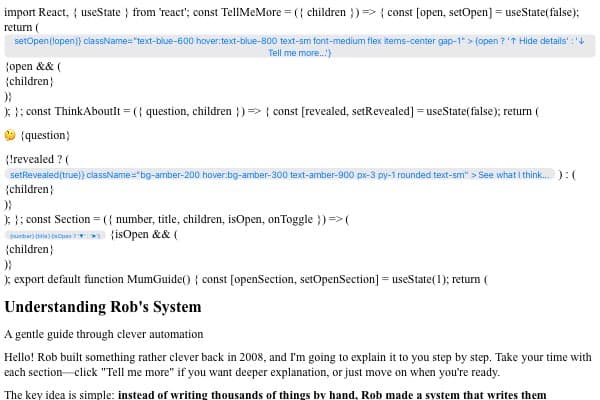Click the thinking face emoji icon
The width and height of the screenshot is (600, 400).
[x=10, y=135]
